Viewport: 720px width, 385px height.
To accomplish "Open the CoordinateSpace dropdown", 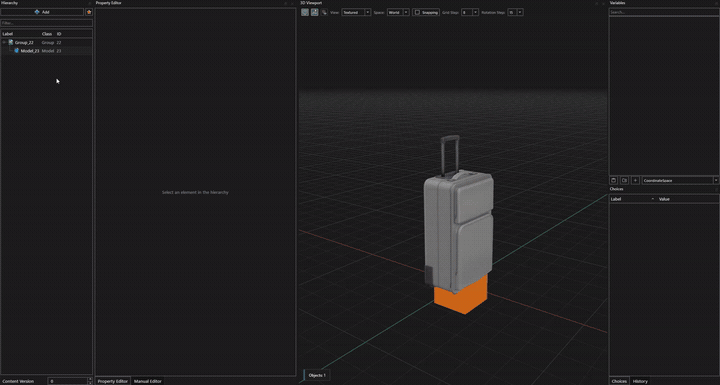I will (680, 180).
